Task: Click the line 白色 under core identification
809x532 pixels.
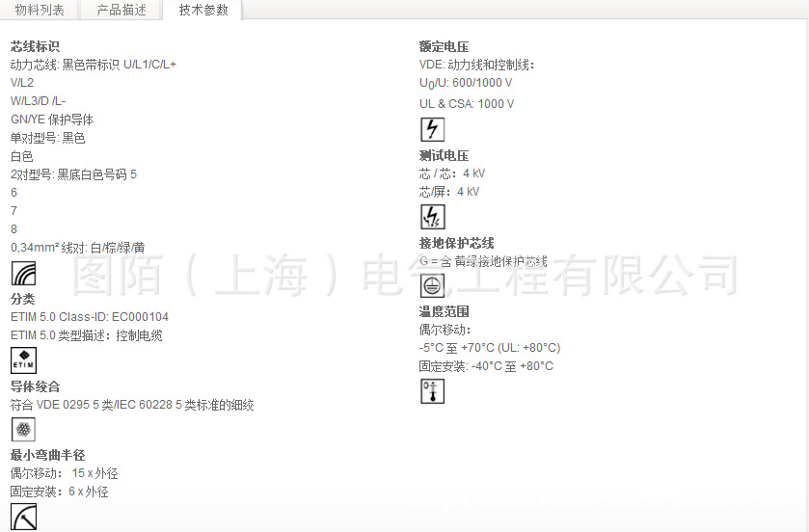Action: [21, 156]
